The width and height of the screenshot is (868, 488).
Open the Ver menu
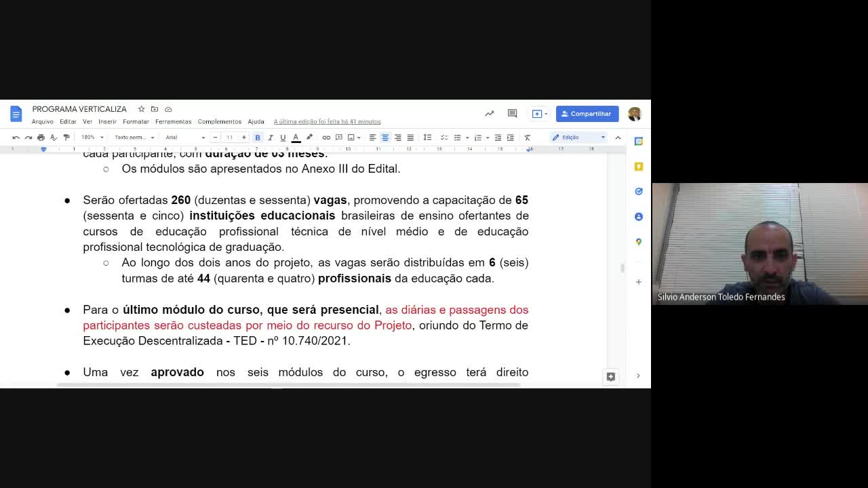point(87,122)
